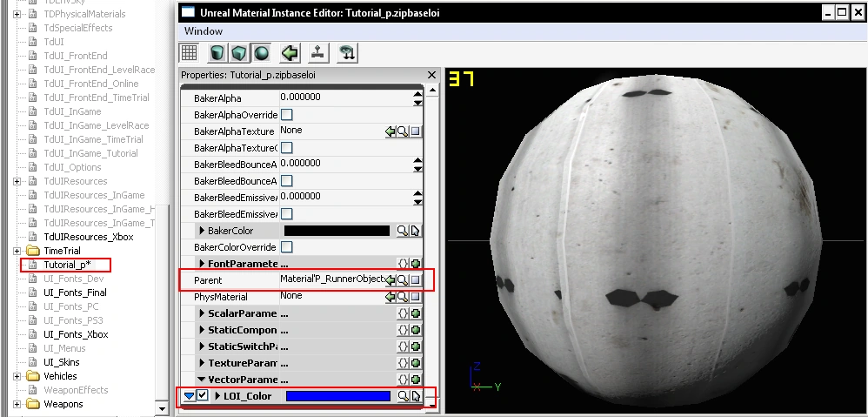
Task: Select the cylinder preview primitive
Action: (217, 53)
